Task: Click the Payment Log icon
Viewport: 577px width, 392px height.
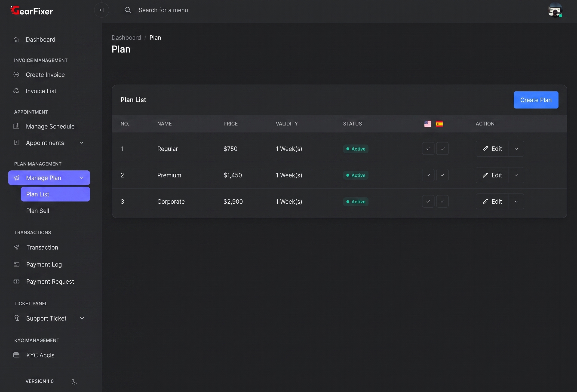Action: (16, 264)
